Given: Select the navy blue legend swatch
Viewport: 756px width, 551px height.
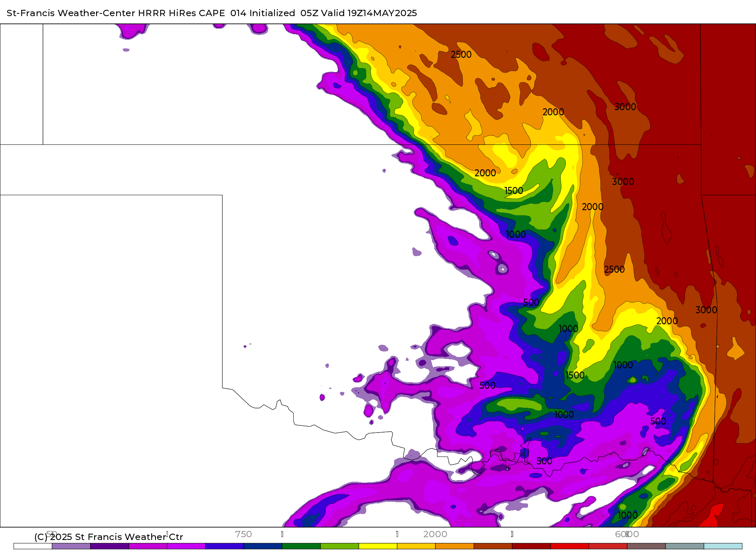Looking at the screenshot, I should click(263, 546).
